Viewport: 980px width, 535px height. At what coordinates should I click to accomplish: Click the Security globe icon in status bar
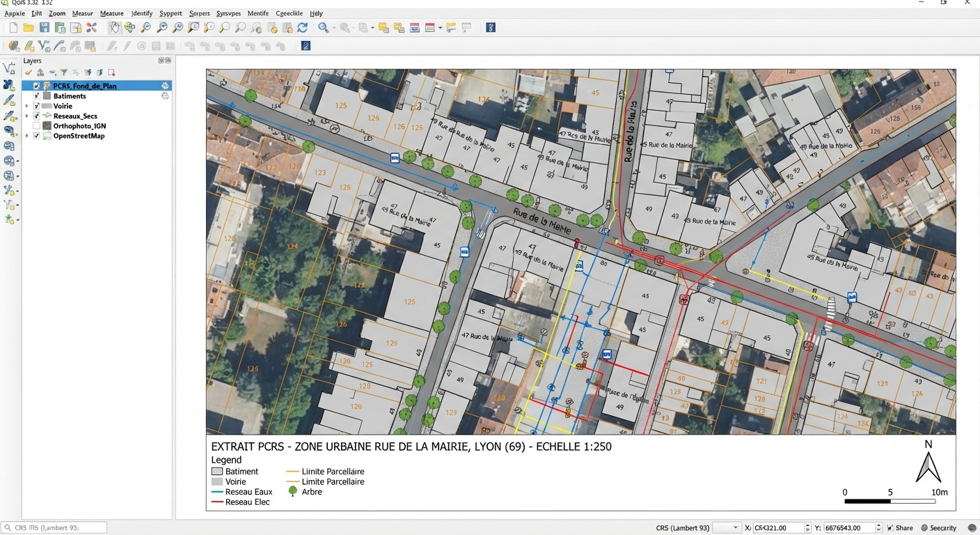coord(924,528)
